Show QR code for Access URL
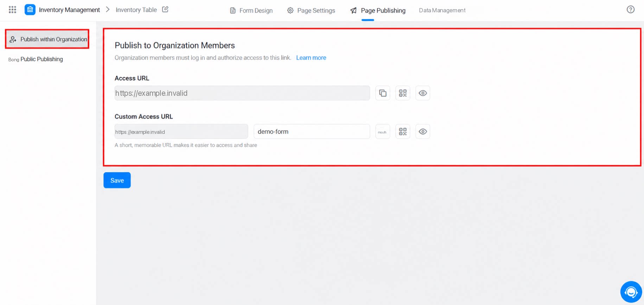Viewport: 644px width, 305px height. point(403,93)
